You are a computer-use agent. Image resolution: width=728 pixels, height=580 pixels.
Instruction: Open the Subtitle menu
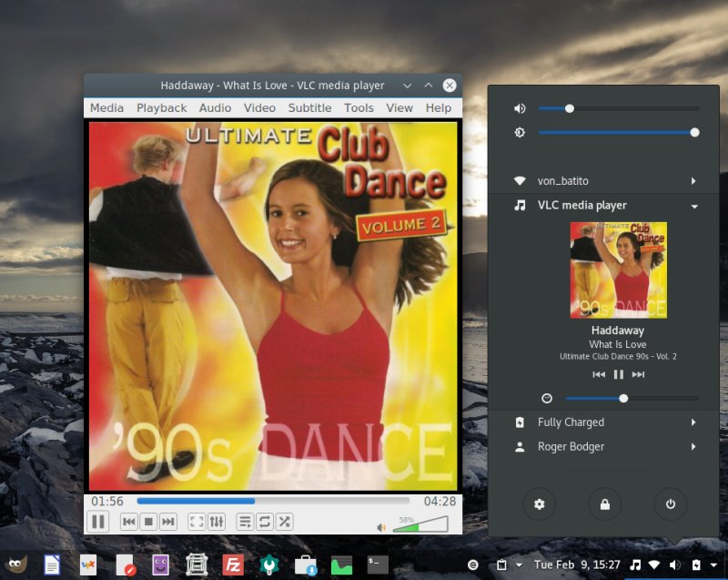309,107
